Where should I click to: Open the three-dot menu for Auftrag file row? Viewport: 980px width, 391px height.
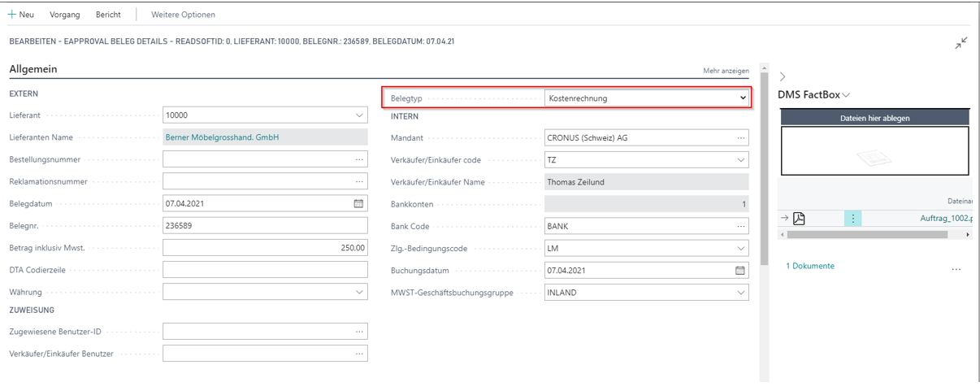[x=852, y=218]
